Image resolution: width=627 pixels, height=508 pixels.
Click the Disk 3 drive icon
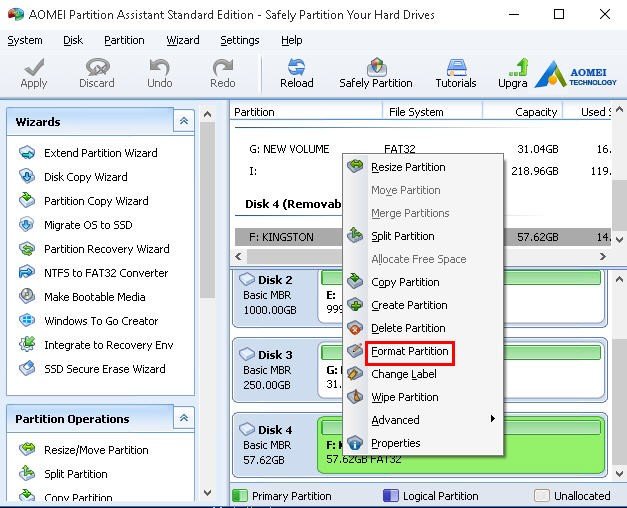pyautogui.click(x=247, y=354)
